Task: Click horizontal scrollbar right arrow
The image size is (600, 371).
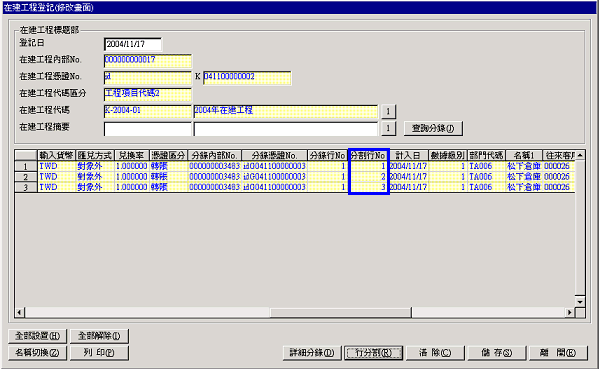Action: [570, 312]
